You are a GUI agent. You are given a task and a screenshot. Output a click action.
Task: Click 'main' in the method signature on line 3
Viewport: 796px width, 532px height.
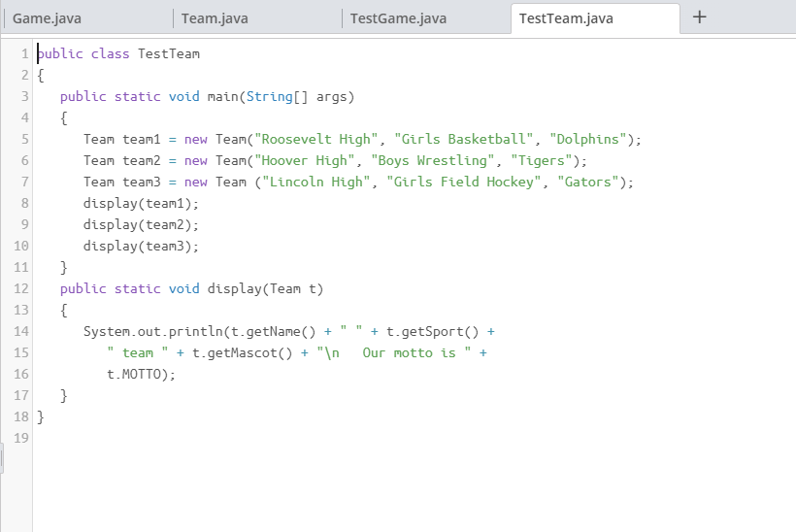point(222,96)
